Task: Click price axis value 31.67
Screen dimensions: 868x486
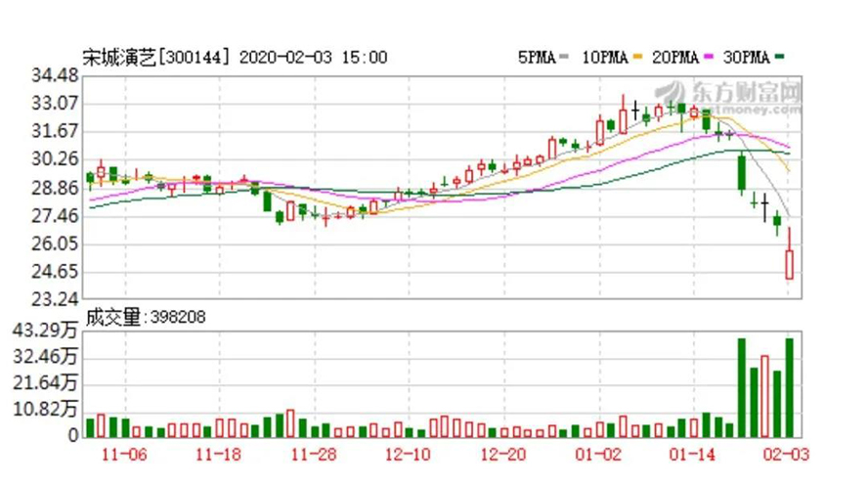Action: click(56, 131)
